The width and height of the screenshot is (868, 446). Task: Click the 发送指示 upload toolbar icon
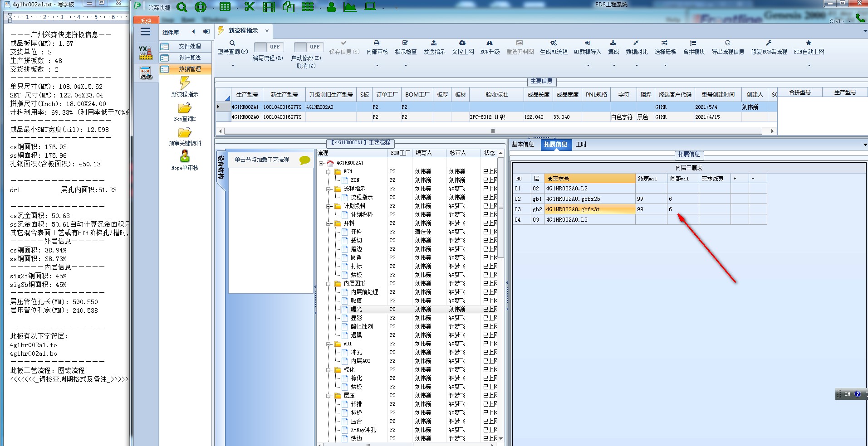click(x=434, y=43)
